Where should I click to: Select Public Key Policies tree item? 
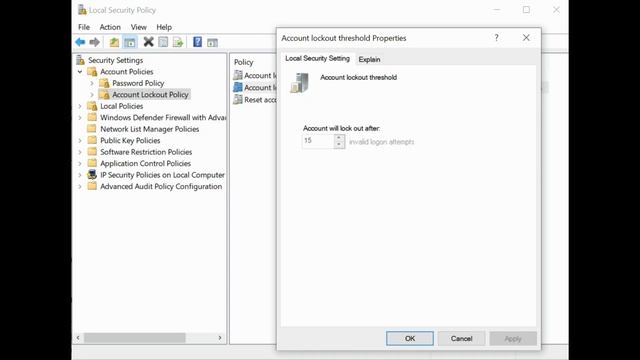click(x=130, y=140)
